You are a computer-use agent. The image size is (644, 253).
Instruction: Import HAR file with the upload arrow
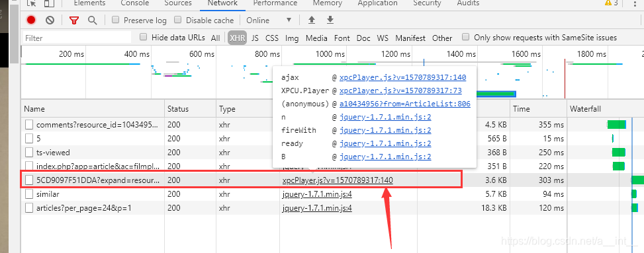(312, 20)
